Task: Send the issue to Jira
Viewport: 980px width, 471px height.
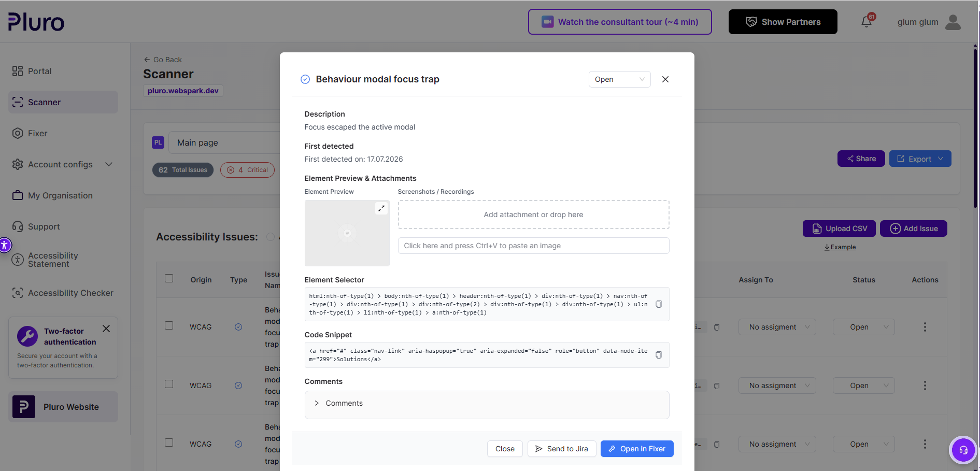Action: point(562,449)
